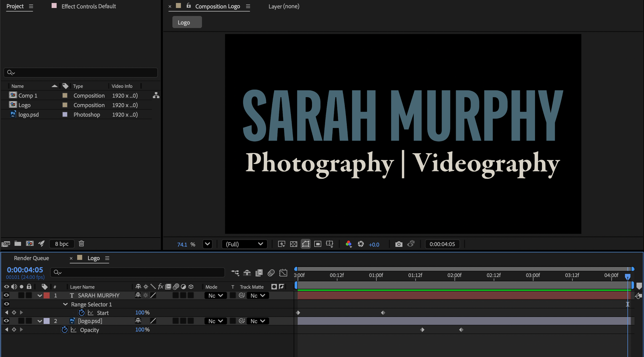
Task: Open the viewer resolution (Full) dropdown
Action: click(244, 244)
